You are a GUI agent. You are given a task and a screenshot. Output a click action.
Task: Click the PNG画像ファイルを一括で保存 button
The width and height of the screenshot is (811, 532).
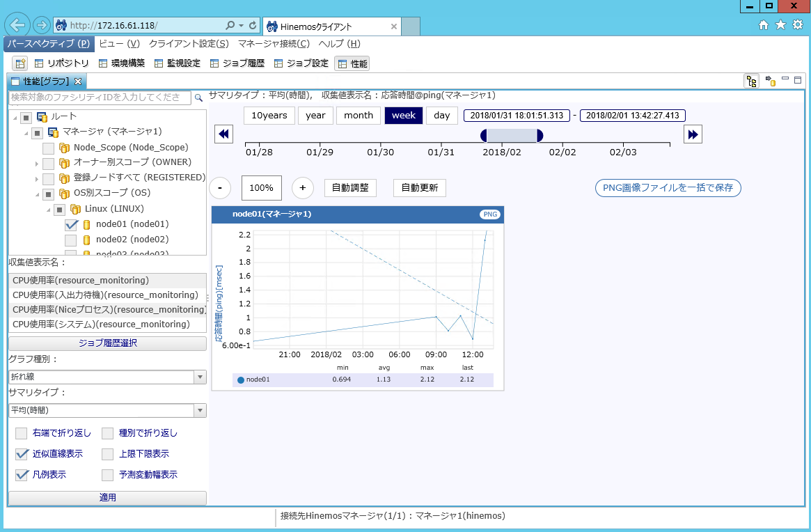coord(667,187)
